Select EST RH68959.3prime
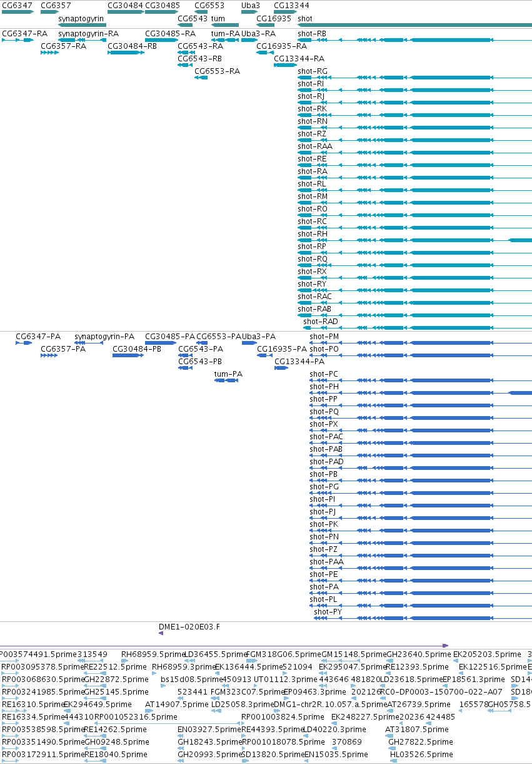532x764 pixels. 183,666
